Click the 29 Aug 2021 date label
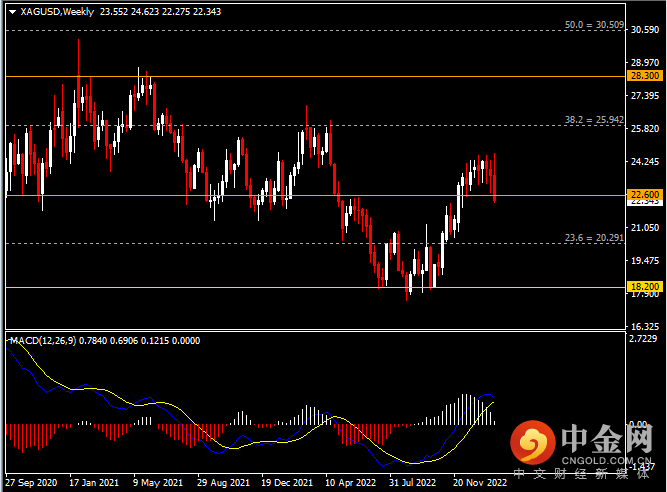Screen dimensions: 667x492 (x=222, y=480)
